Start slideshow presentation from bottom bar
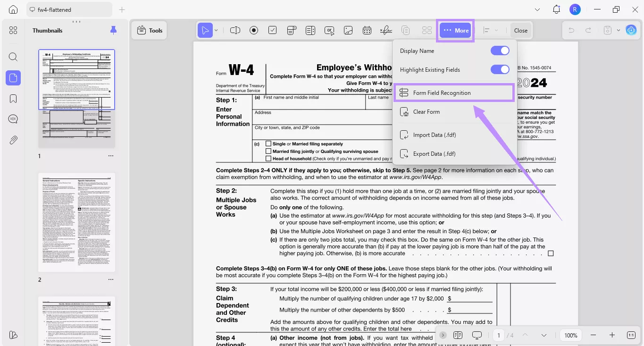This screenshot has height=346, width=644. point(477,335)
